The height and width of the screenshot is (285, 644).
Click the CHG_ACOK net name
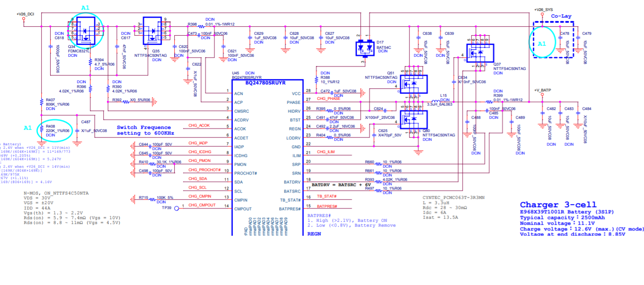(x=199, y=125)
